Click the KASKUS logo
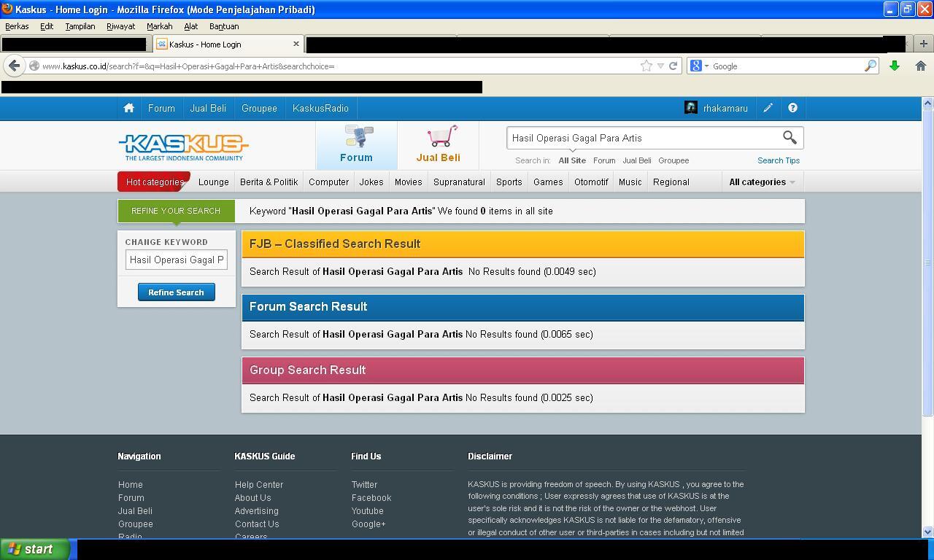This screenshot has width=934, height=560. (183, 147)
